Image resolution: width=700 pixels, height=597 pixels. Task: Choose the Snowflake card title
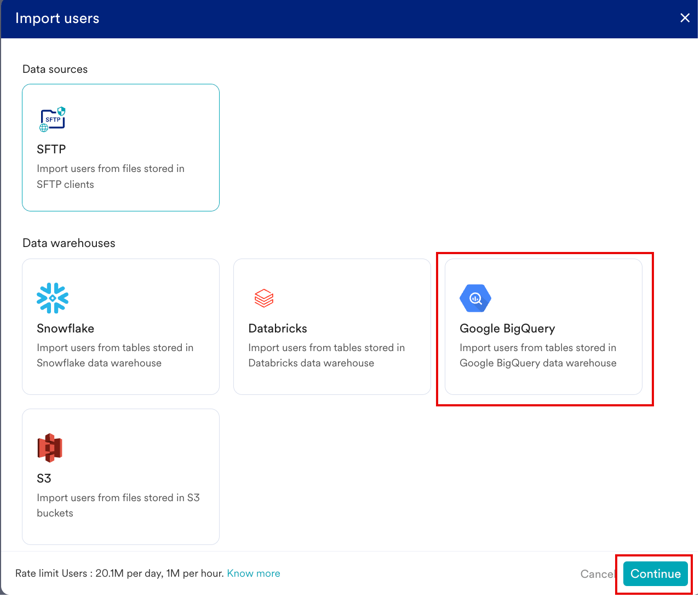pyautogui.click(x=65, y=329)
